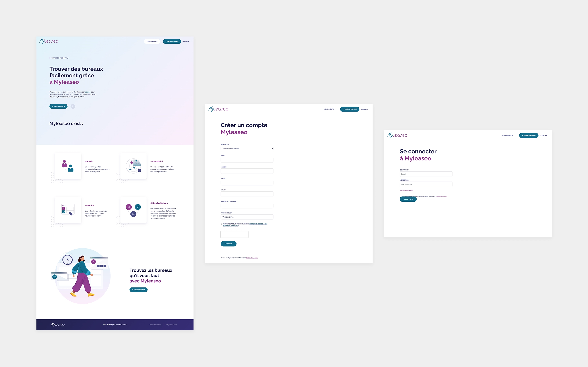Click the Myleaseo logo in signup form
Image resolution: width=588 pixels, height=367 pixels.
point(218,109)
